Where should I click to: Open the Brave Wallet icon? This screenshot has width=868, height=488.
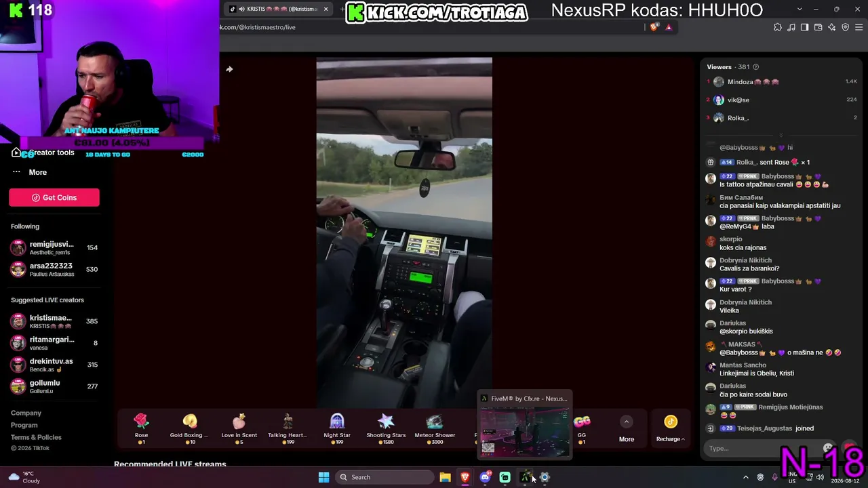coord(818,27)
